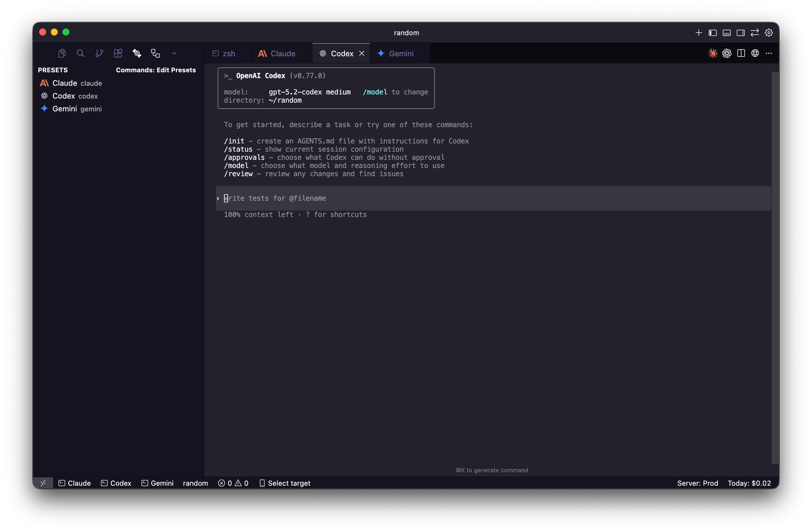
Task: Click the '⌘K to generate command' hint
Action: (x=492, y=470)
